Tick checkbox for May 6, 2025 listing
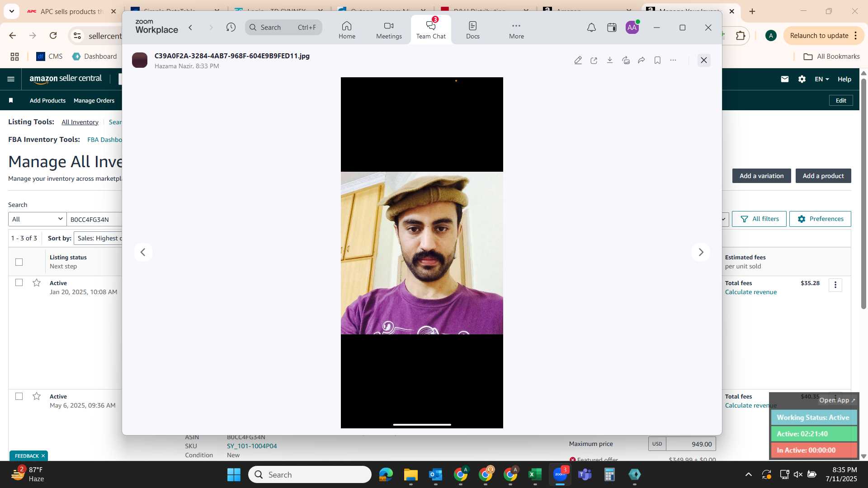 (19, 396)
